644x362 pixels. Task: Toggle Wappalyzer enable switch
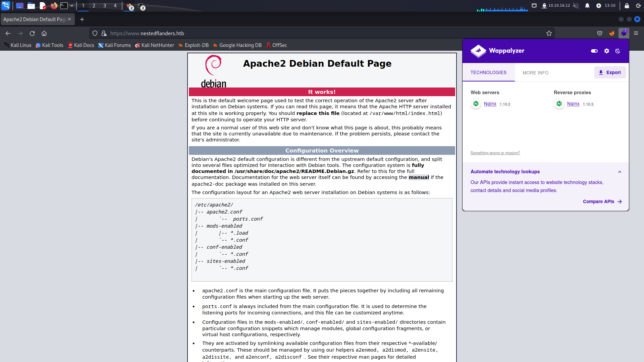594,51
